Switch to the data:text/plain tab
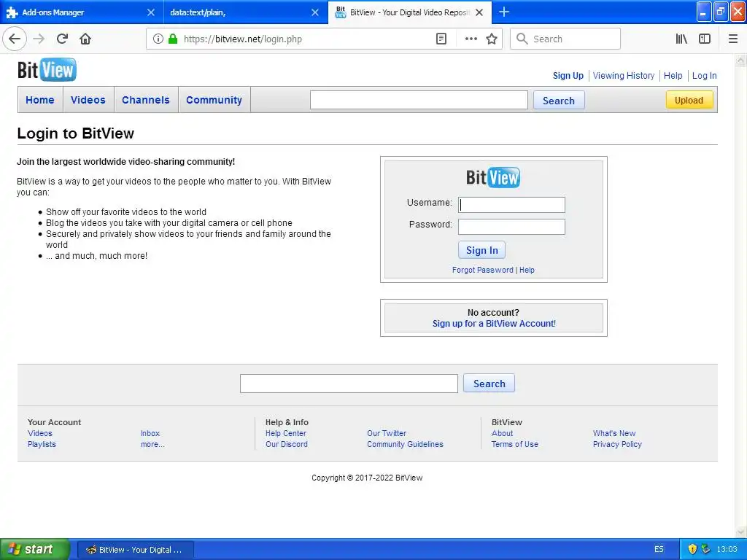 (x=246, y=12)
